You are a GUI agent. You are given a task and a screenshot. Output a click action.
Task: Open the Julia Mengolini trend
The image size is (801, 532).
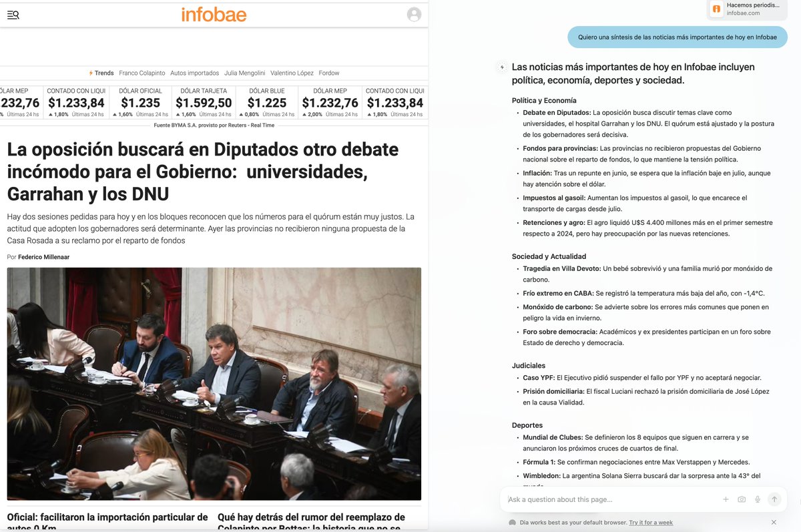(244, 73)
